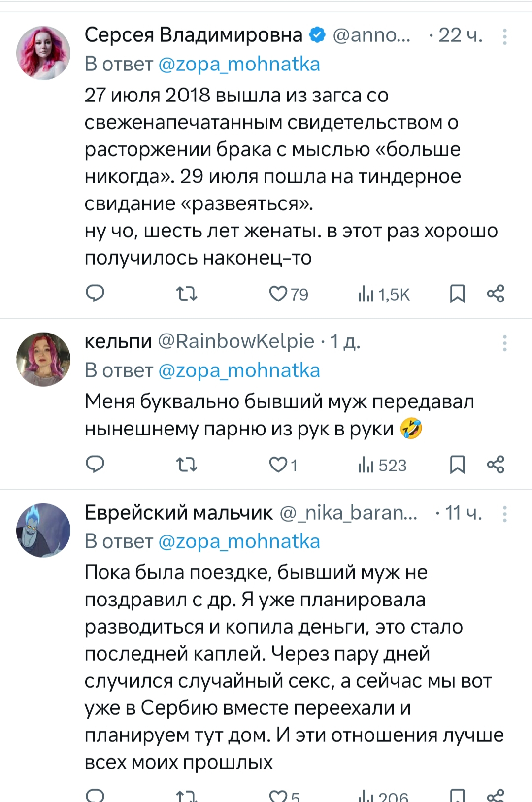Retweet Серсея Владимировна's post
532x802 pixels.
tap(187, 294)
